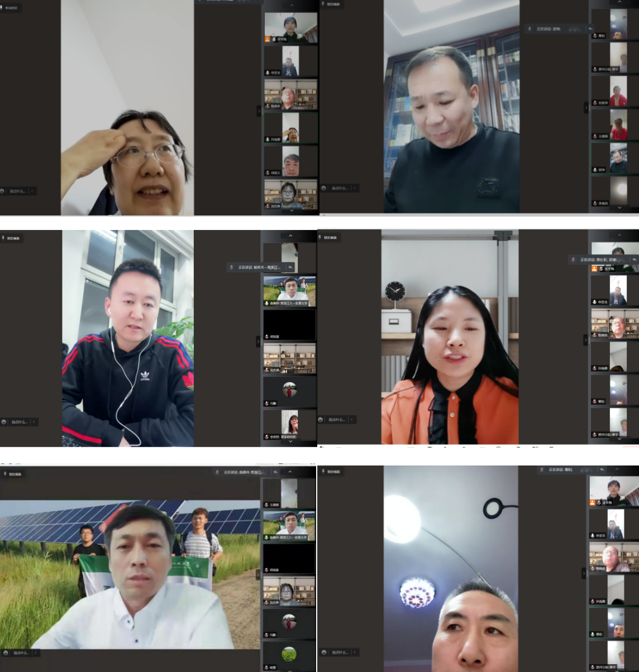Select the black video-off thumbnail in solar-panel window
The image size is (639, 672).
(289, 558)
